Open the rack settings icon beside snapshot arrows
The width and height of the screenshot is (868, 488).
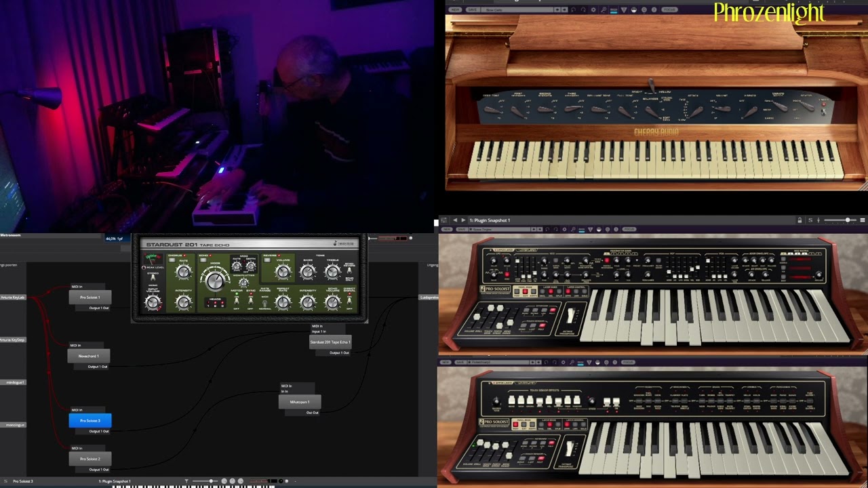(443, 220)
